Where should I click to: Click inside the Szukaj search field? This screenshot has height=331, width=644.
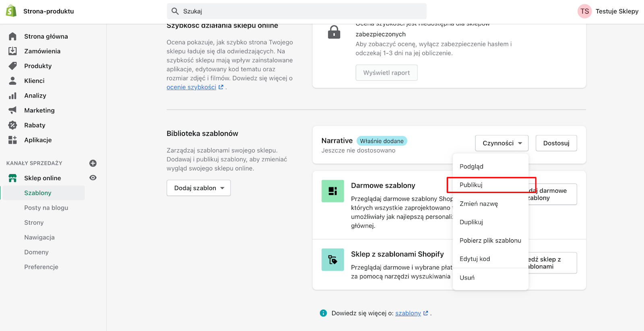coord(297,11)
